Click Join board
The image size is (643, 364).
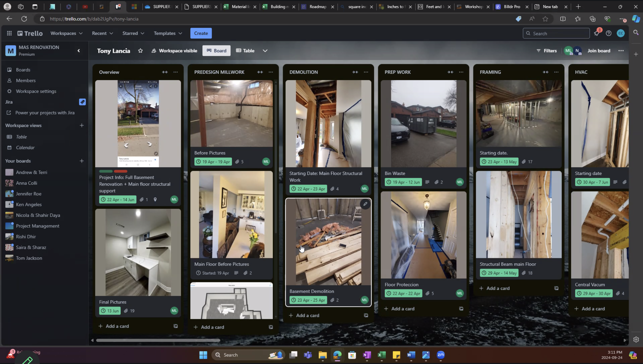(x=599, y=51)
